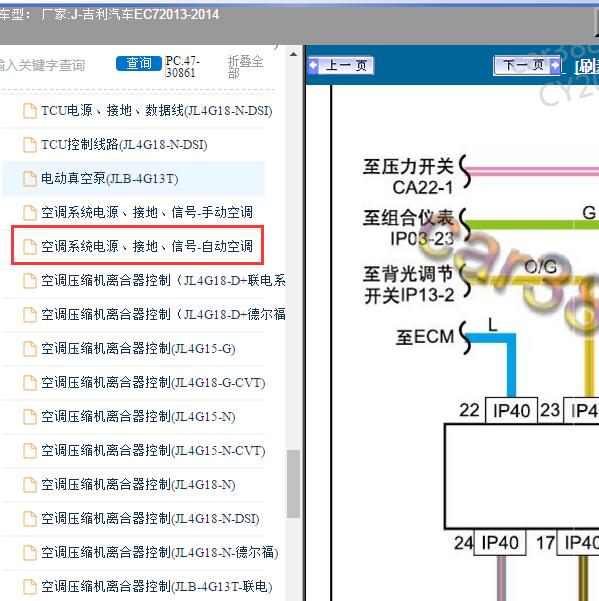599x601 pixels.
Task: Click the 查询 search button
Action: (139, 63)
